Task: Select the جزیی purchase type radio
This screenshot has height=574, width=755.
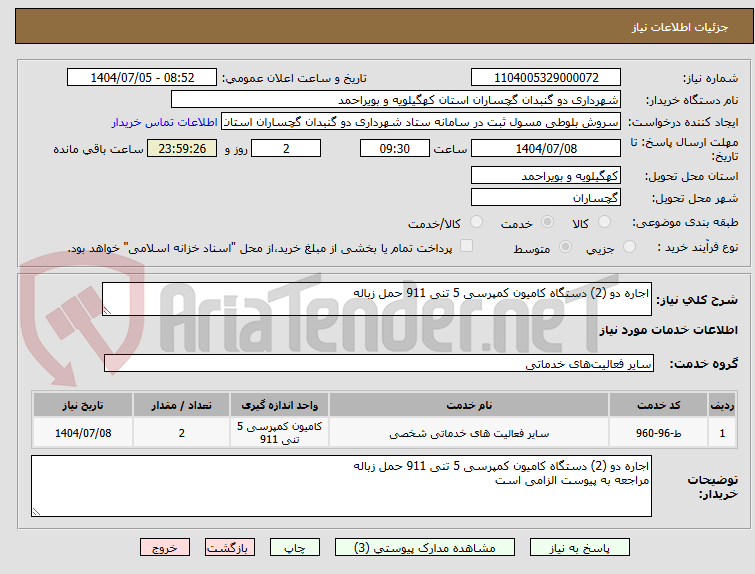Action: pos(629,247)
